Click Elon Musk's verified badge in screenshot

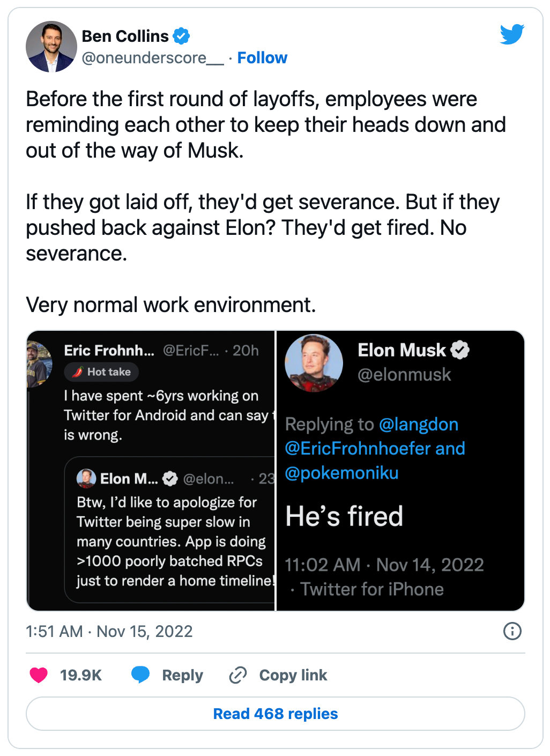(460, 350)
